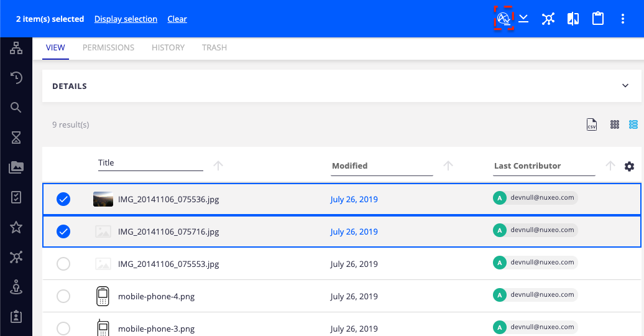Open the HISTORY tab
Image resolution: width=644 pixels, height=336 pixels.
click(x=168, y=48)
